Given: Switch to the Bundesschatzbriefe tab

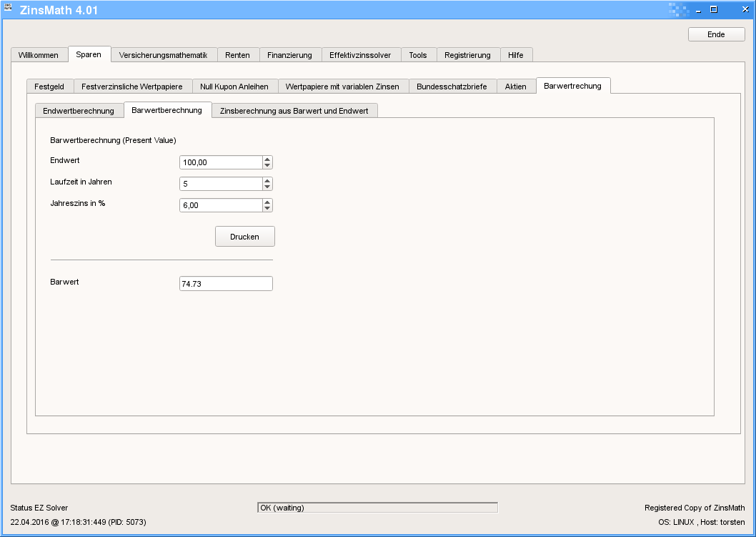Looking at the screenshot, I should [452, 87].
